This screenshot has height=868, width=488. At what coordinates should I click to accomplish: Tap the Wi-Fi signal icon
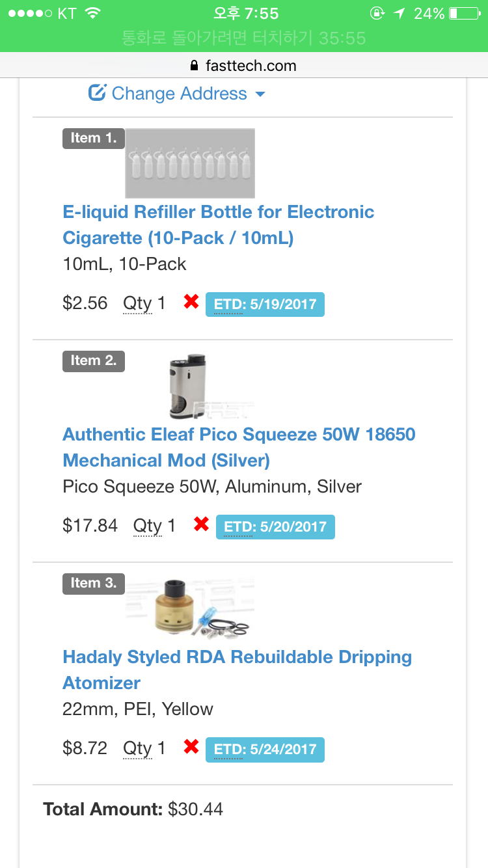click(x=92, y=14)
